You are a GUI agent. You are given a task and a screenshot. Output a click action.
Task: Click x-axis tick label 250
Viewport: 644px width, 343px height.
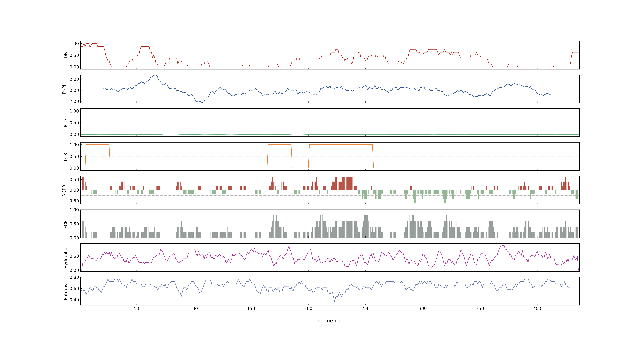pyautogui.click(x=365, y=309)
